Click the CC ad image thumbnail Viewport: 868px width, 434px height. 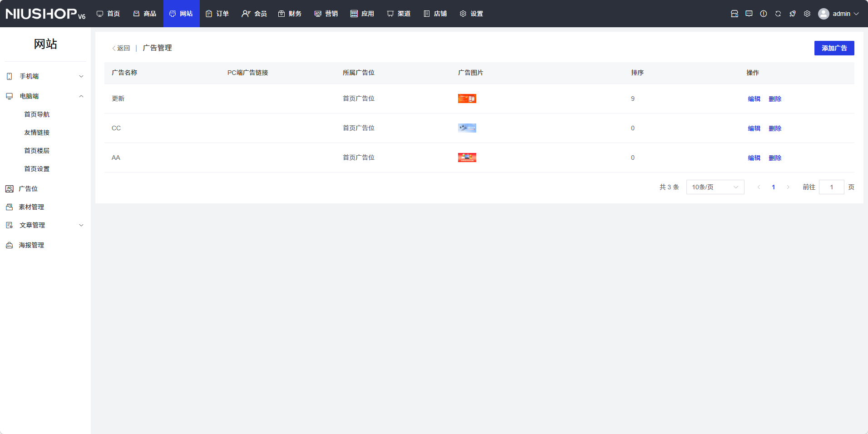pos(467,128)
